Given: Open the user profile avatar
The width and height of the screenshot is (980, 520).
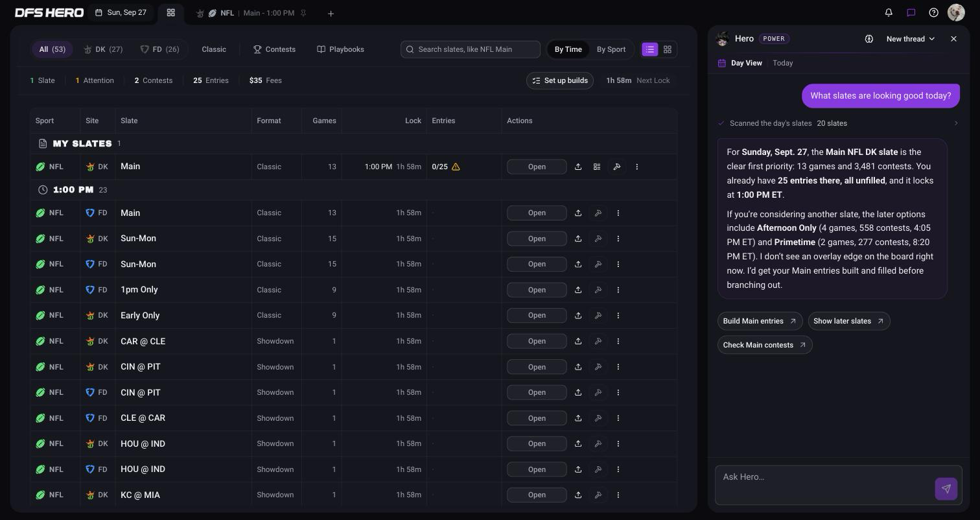Looking at the screenshot, I should pyautogui.click(x=956, y=12).
